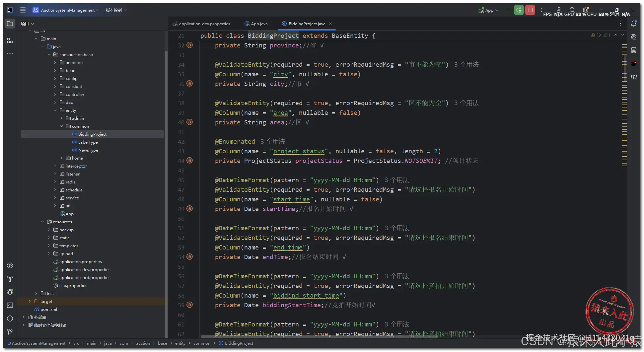Select NewsType class in tree
644x352 pixels.
pyautogui.click(x=88, y=150)
